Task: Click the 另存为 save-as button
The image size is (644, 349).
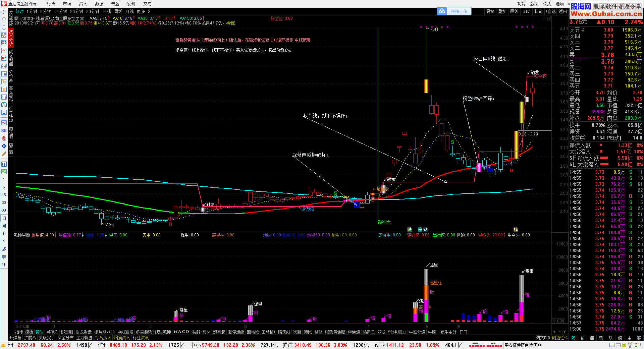Action: tap(52, 332)
